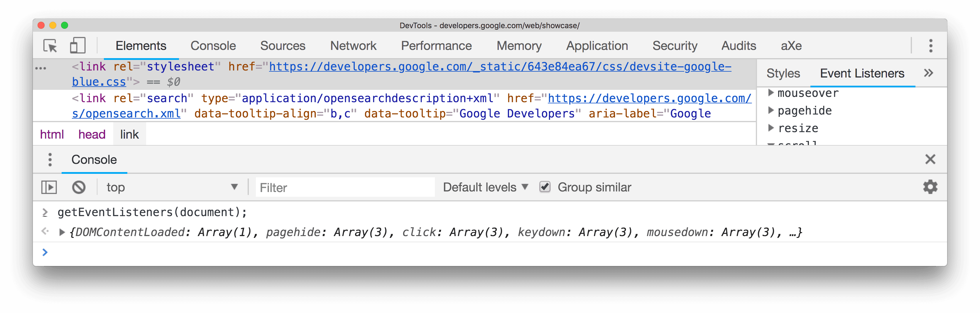The height and width of the screenshot is (313, 980).
Task: Open DevTools customize menu (three dots)
Action: click(931, 46)
